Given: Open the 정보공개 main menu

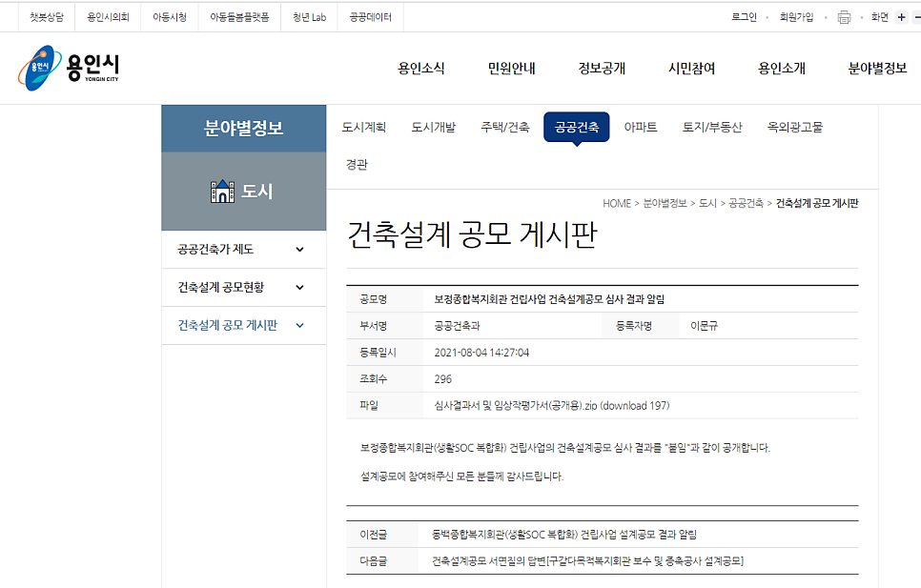Looking at the screenshot, I should pyautogui.click(x=602, y=68).
